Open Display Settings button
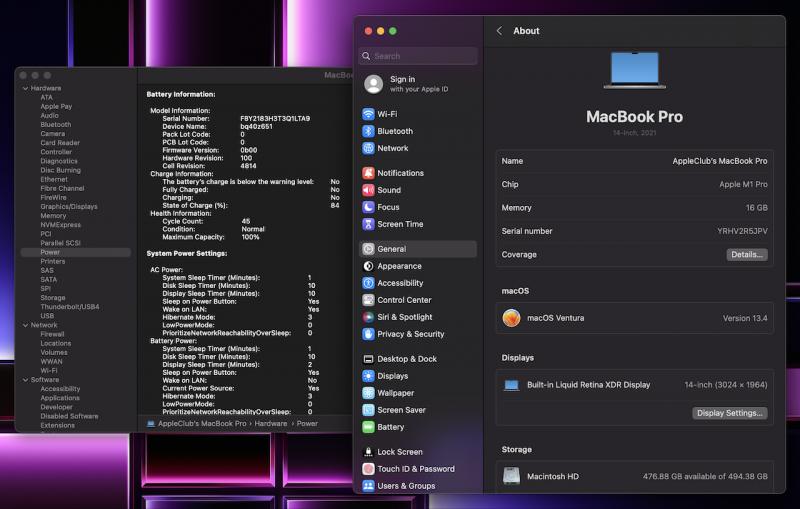Viewport: 800px width, 509px height. pos(730,413)
